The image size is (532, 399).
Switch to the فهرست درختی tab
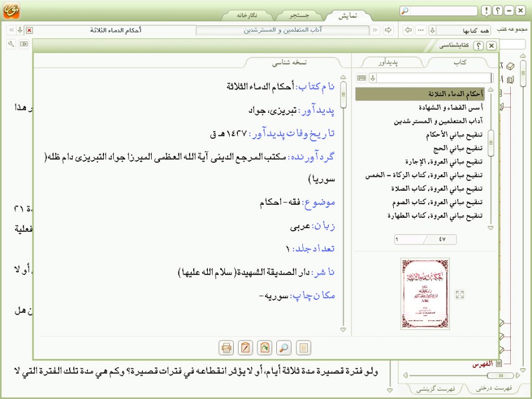click(x=494, y=388)
